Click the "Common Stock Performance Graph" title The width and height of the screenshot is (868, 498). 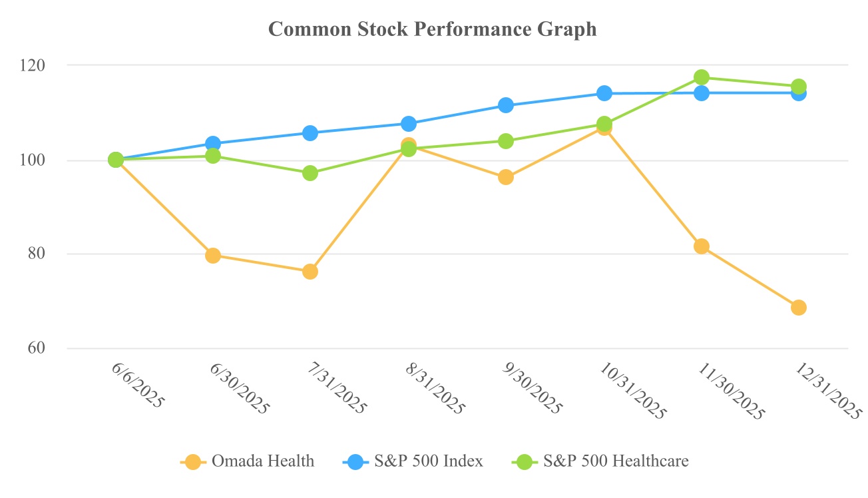pyautogui.click(x=433, y=30)
